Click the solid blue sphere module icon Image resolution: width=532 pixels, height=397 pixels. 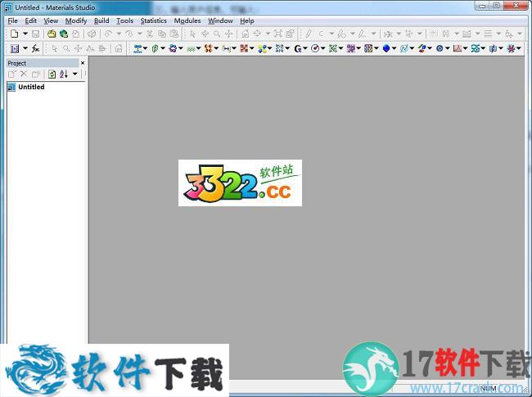click(x=386, y=48)
